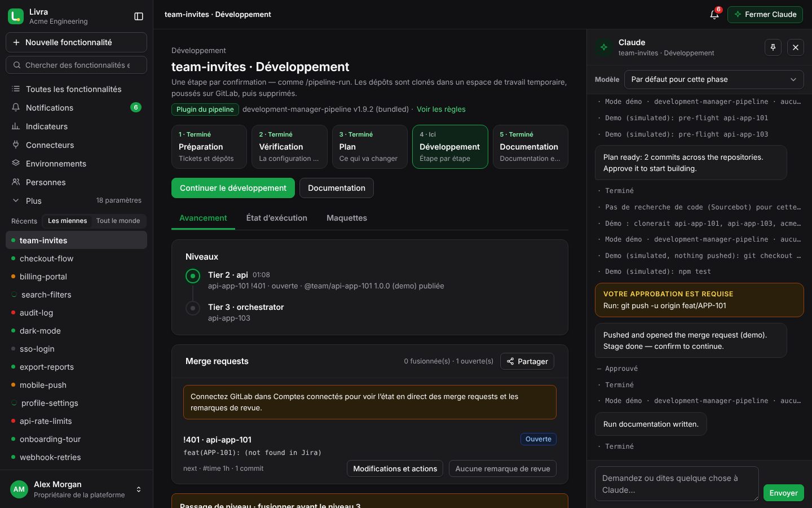Open the Environnements page
The width and height of the screenshot is (812, 508).
point(77,164)
